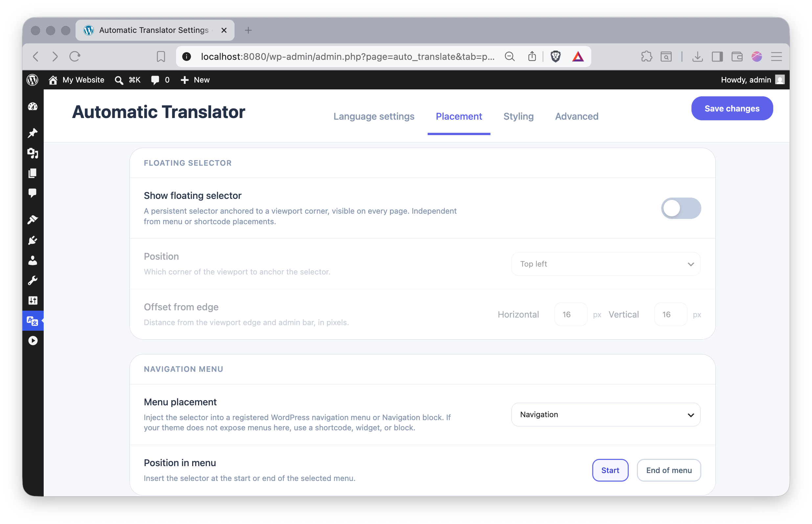This screenshot has height=524, width=812.
Task: Open the Pages sidebar icon
Action: pyautogui.click(x=33, y=173)
